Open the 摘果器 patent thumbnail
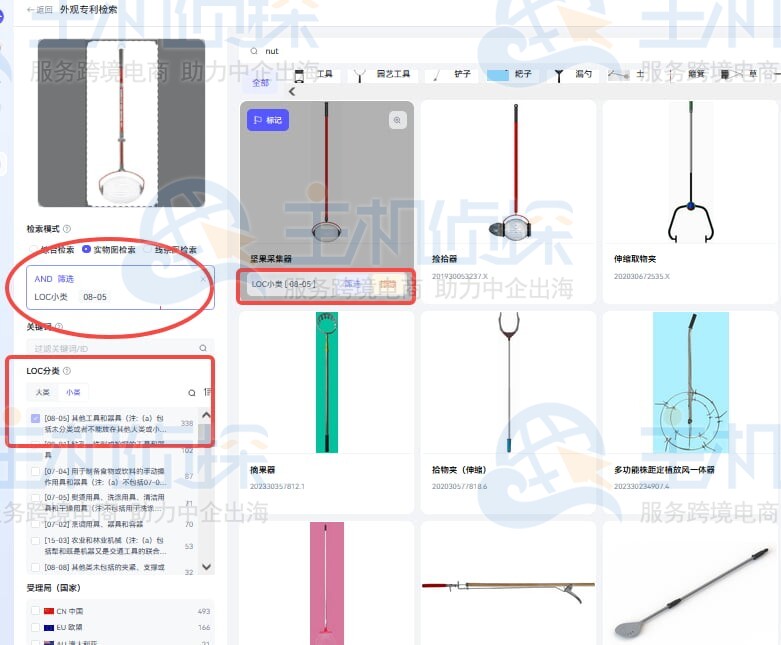Image resolution: width=781 pixels, height=645 pixels. 327,383
